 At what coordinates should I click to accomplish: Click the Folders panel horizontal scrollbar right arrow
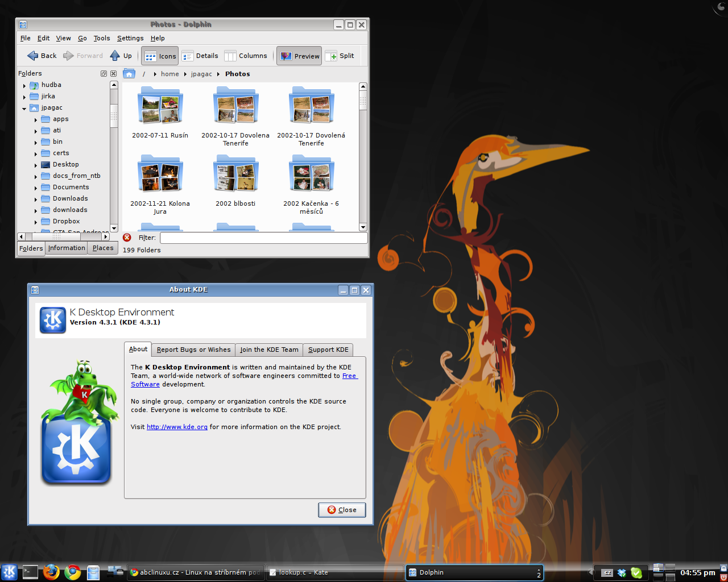(106, 236)
